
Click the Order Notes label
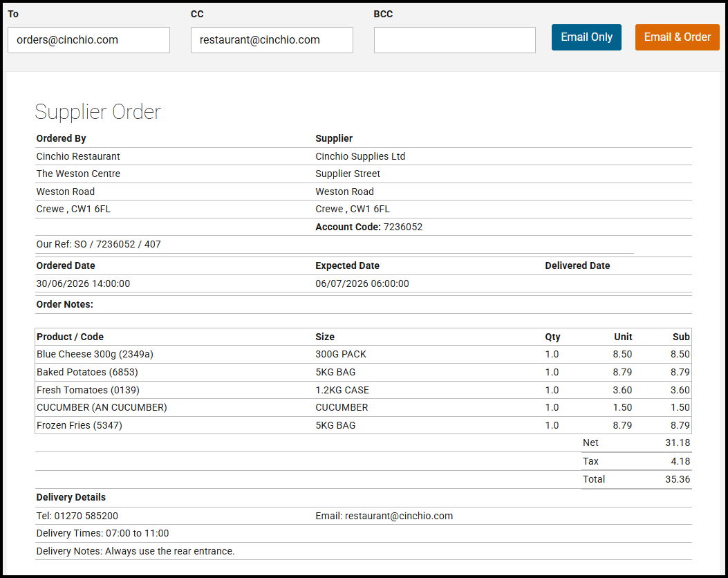pyautogui.click(x=64, y=304)
